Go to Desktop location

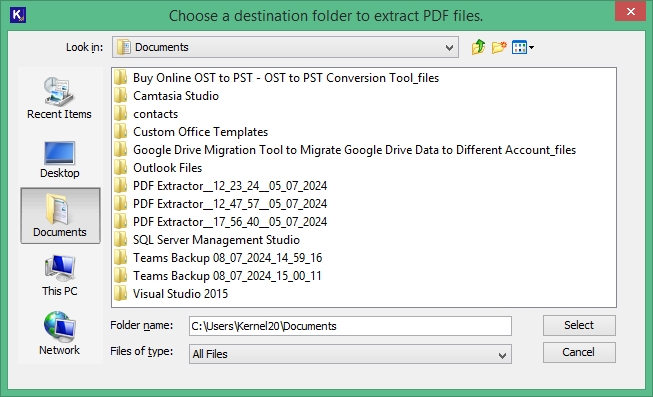(x=60, y=160)
